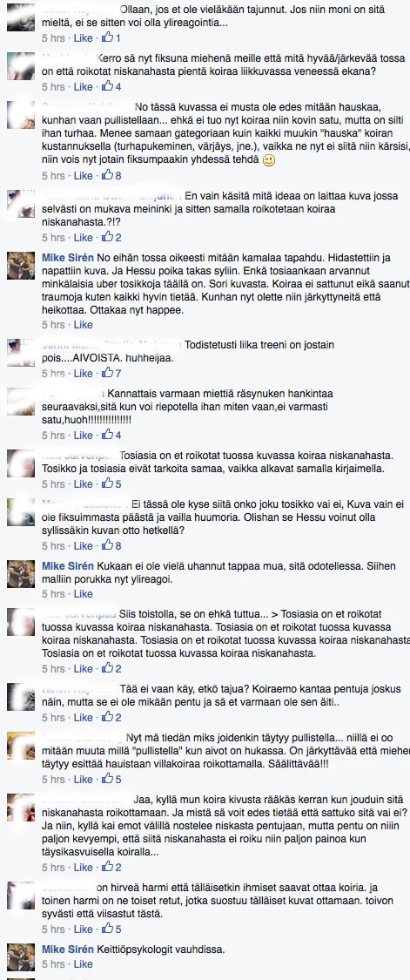
Task: Click thumbs-up icon under viisastut tästä comment
Action: (107, 929)
